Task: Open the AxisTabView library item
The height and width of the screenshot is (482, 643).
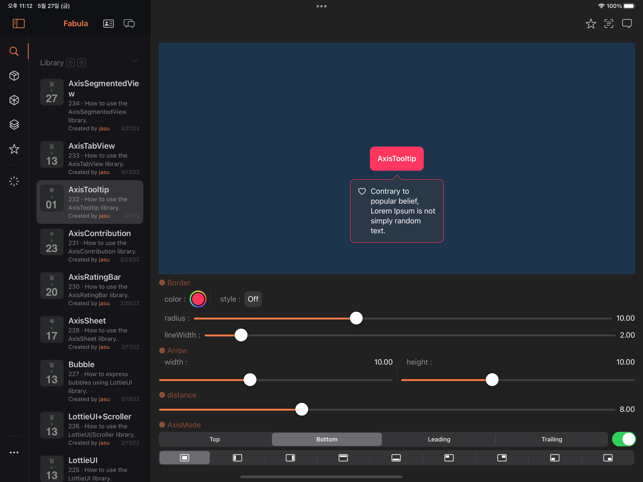Action: tap(90, 158)
